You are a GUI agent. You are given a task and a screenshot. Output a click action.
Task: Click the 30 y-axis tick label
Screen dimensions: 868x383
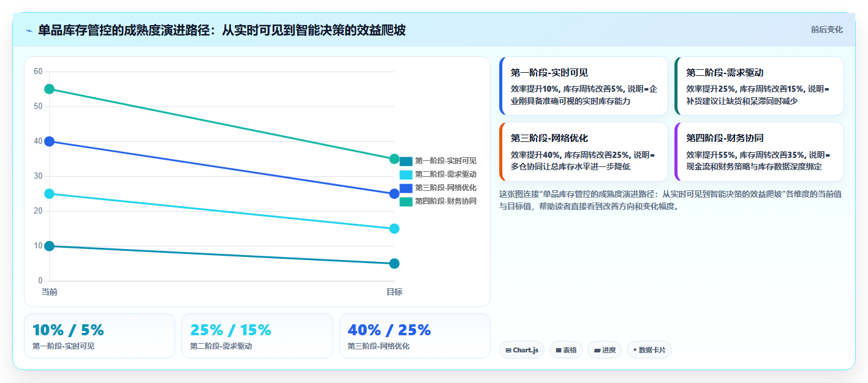(x=38, y=176)
